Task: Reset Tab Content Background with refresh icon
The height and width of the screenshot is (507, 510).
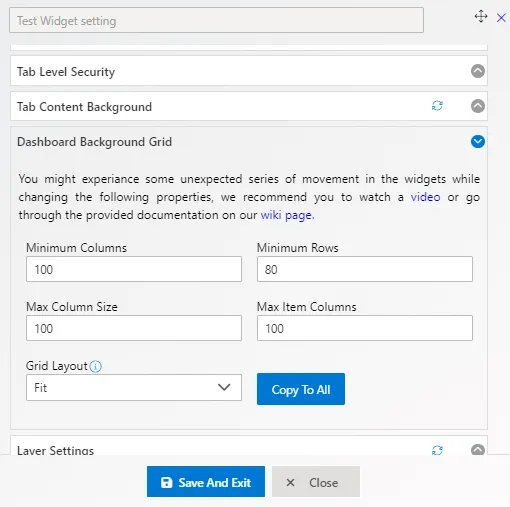Action: (437, 106)
